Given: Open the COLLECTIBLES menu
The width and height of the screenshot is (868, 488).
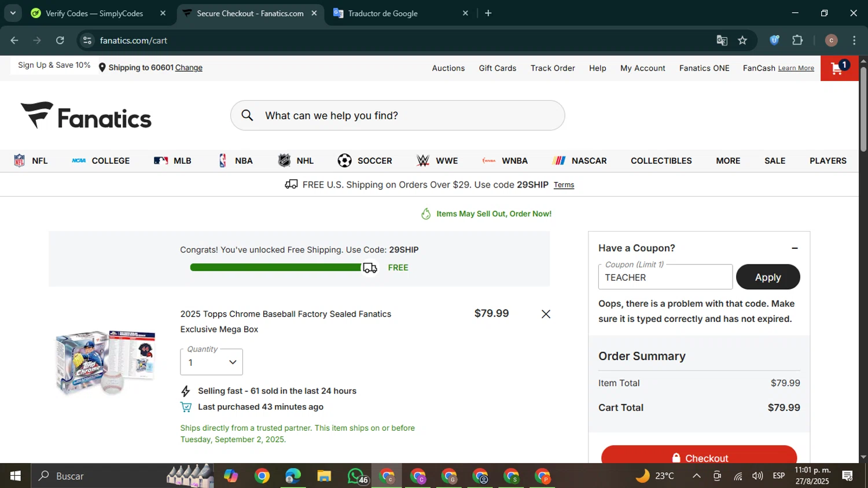Looking at the screenshot, I should coord(661,161).
